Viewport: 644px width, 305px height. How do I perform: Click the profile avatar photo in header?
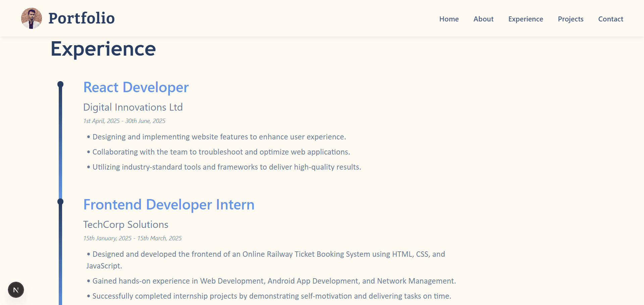32,18
